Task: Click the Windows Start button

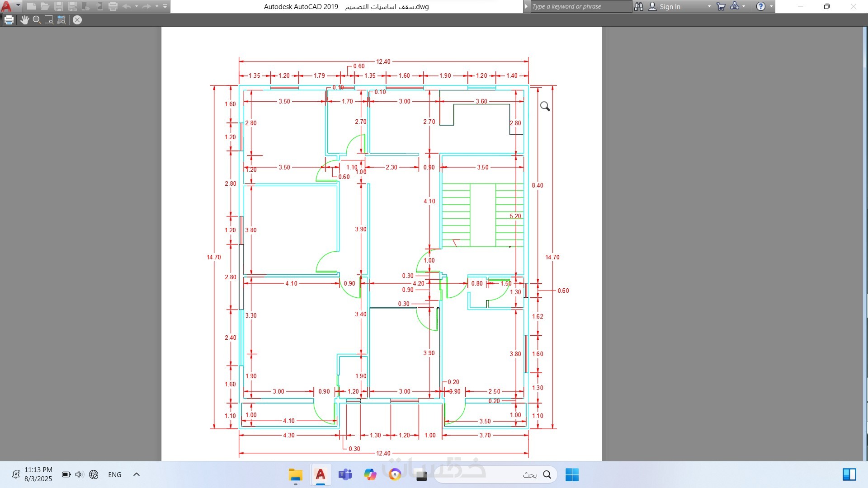Action: coord(572,475)
